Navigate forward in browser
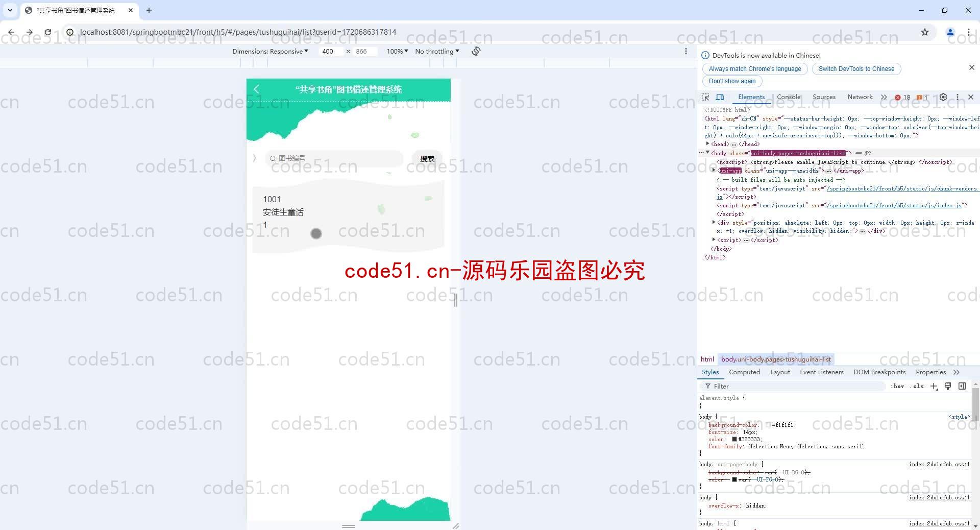This screenshot has width=980, height=530. point(30,32)
